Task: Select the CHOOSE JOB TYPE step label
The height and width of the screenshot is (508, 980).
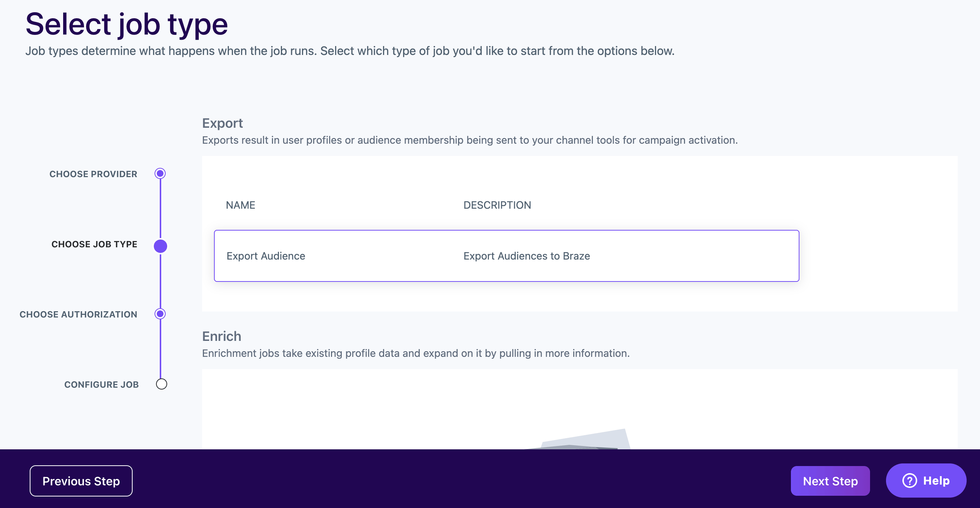Action: pyautogui.click(x=94, y=244)
